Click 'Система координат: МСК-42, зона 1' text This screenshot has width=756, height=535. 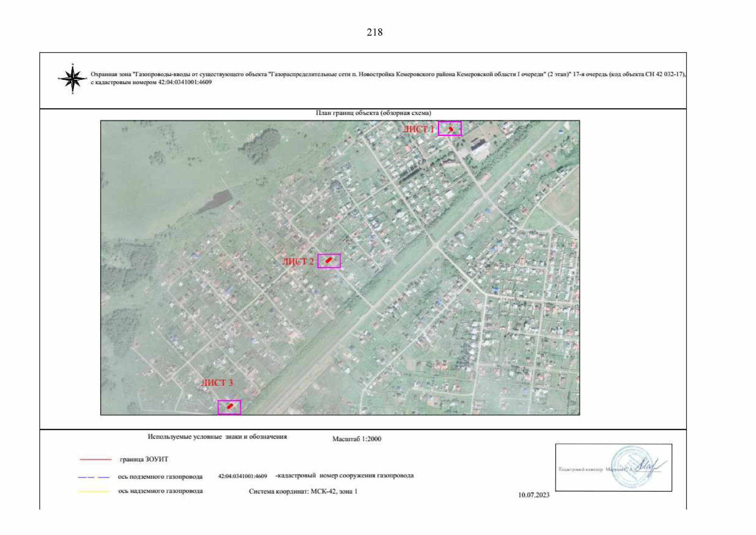(x=303, y=491)
